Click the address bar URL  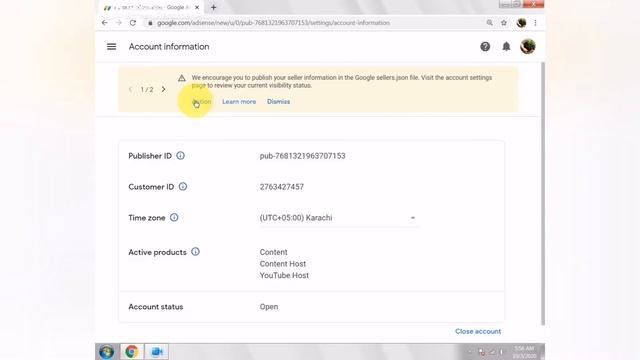(273, 23)
